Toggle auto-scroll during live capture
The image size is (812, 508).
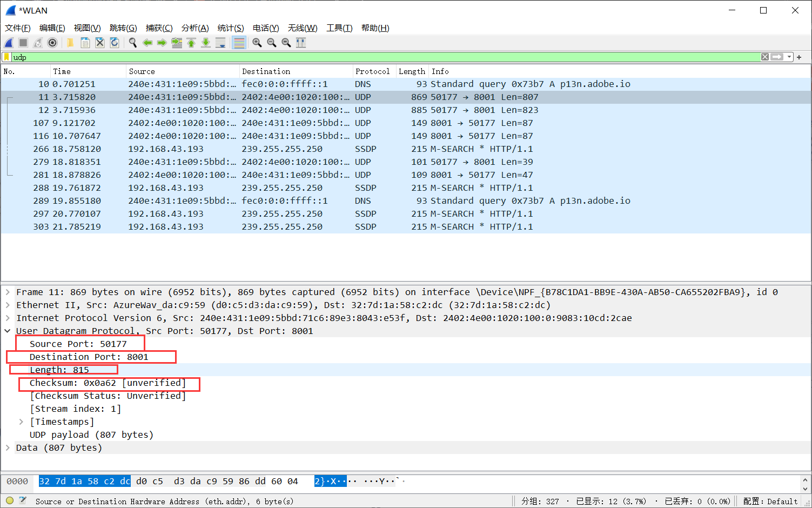tap(220, 43)
